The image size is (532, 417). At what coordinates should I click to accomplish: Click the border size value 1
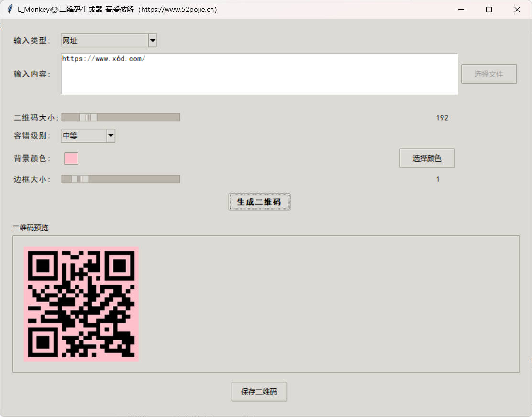[x=438, y=179]
